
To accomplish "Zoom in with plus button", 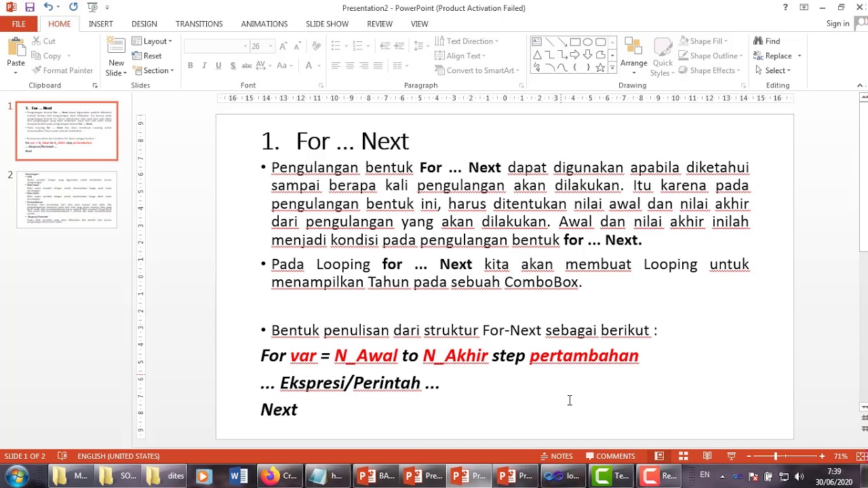I will (822, 456).
